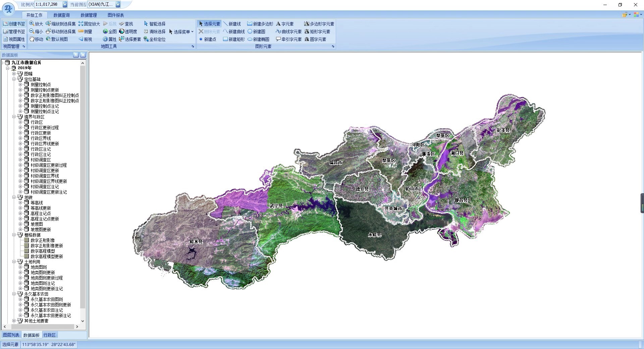Click the 清除选择 button
644x349 pixels.
(155, 32)
